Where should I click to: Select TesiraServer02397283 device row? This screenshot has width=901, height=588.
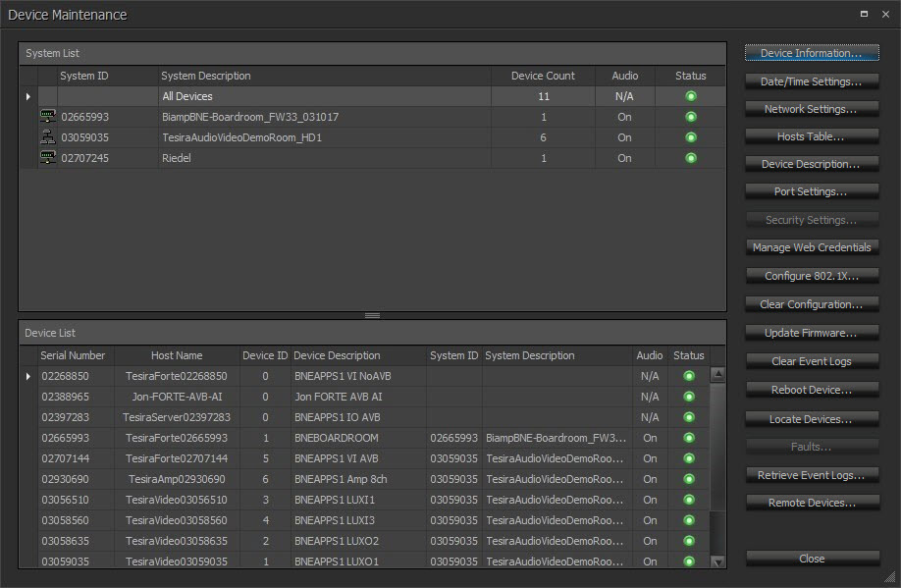(177, 417)
